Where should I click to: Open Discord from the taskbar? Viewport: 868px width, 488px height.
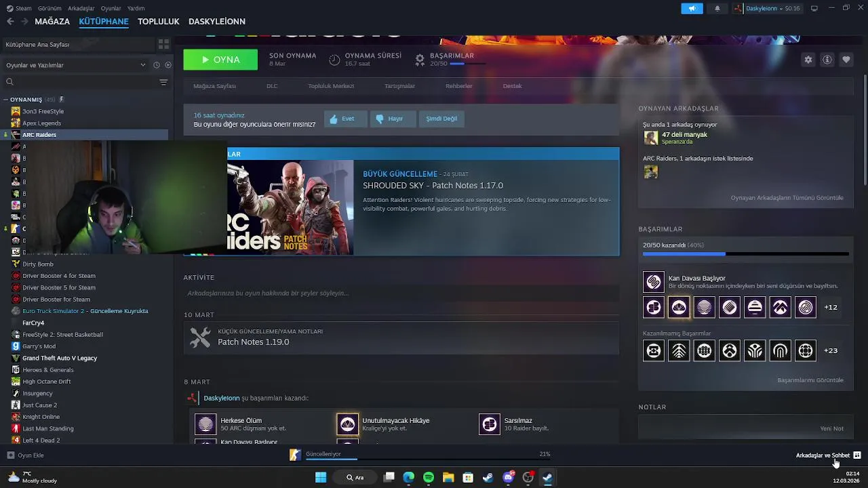point(508,477)
